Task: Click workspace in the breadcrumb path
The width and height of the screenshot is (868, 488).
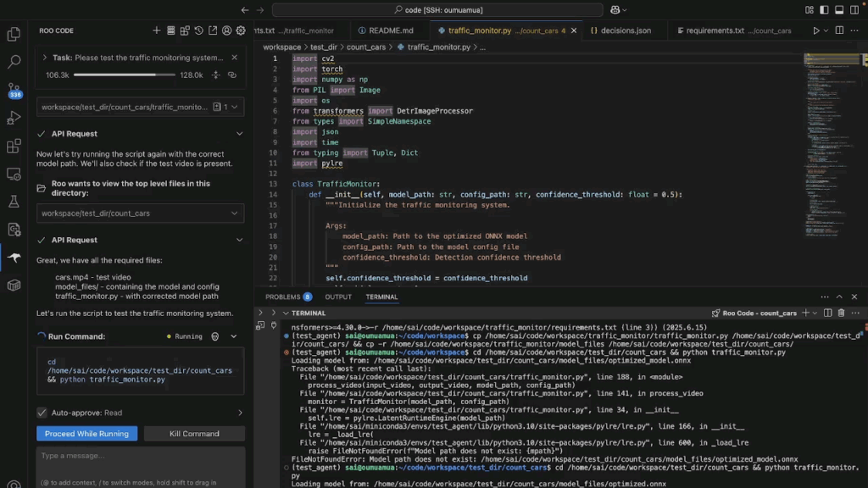Action: (x=281, y=47)
